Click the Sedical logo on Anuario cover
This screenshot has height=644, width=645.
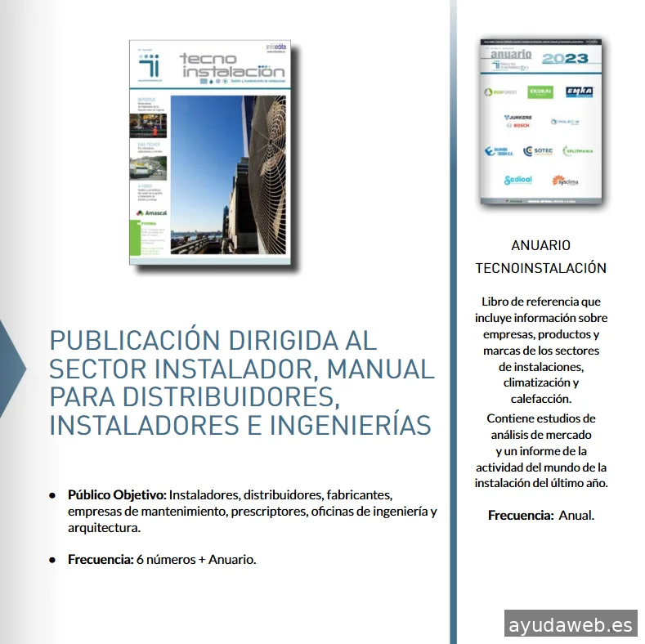(x=518, y=180)
